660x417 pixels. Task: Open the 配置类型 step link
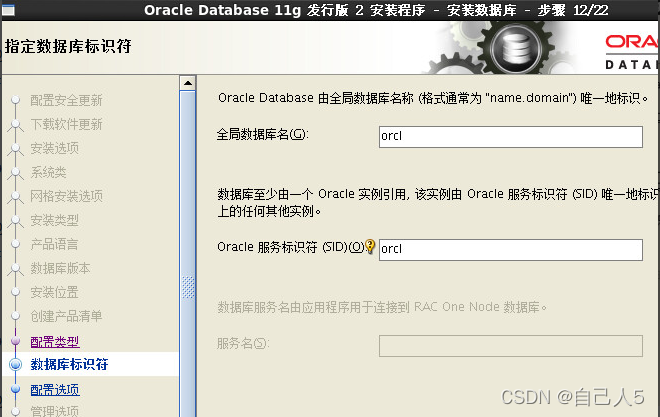coord(55,342)
